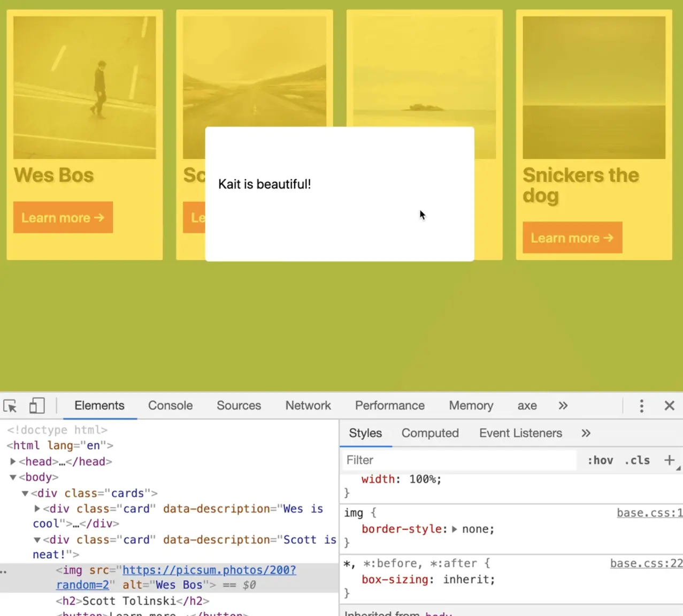Viewport: 683px width, 616px height.
Task: Show more Styles pane tabs chevron
Action: point(586,434)
